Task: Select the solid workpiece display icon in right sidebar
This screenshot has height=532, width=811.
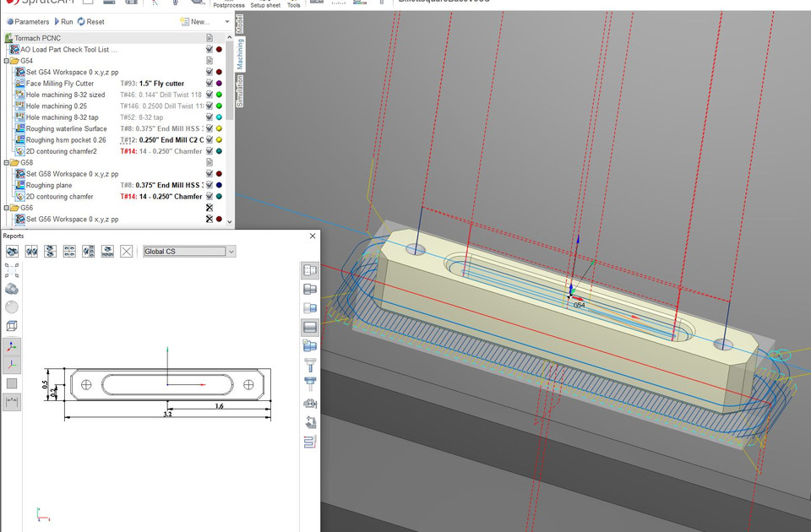Action: pyautogui.click(x=309, y=326)
